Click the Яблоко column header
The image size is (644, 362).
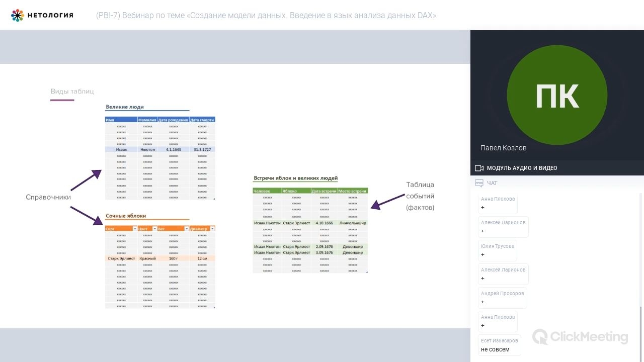[x=296, y=191]
